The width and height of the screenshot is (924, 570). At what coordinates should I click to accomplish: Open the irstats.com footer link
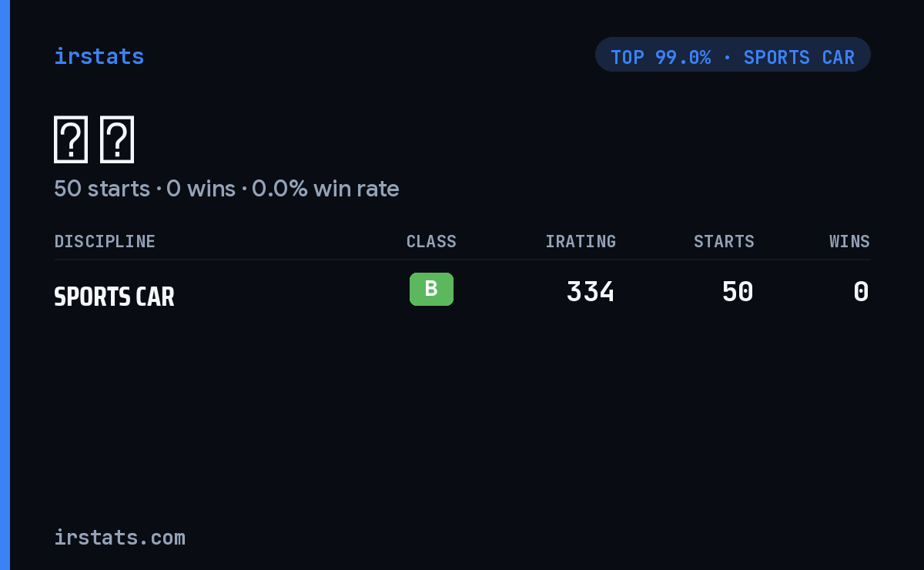click(x=119, y=537)
